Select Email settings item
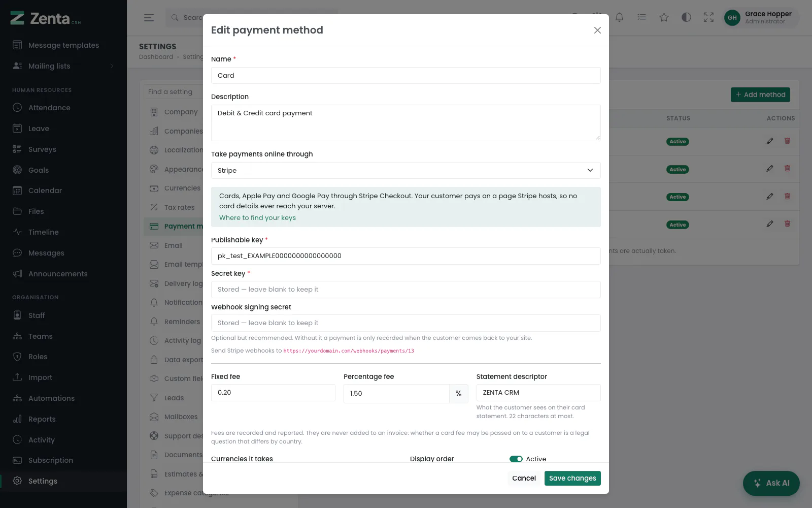812x508 pixels. pyautogui.click(x=174, y=245)
